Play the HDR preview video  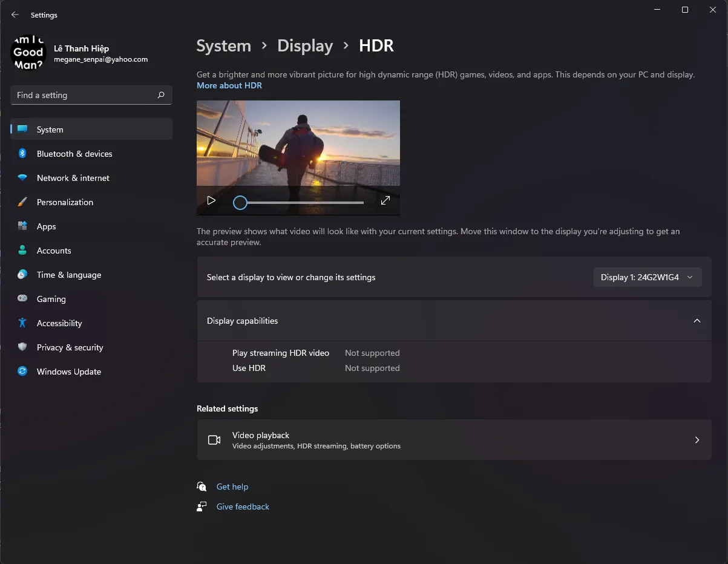[x=211, y=200]
